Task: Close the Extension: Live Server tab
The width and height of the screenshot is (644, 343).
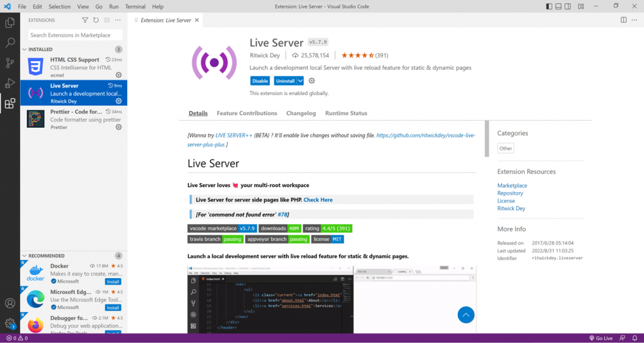Action: (197, 20)
